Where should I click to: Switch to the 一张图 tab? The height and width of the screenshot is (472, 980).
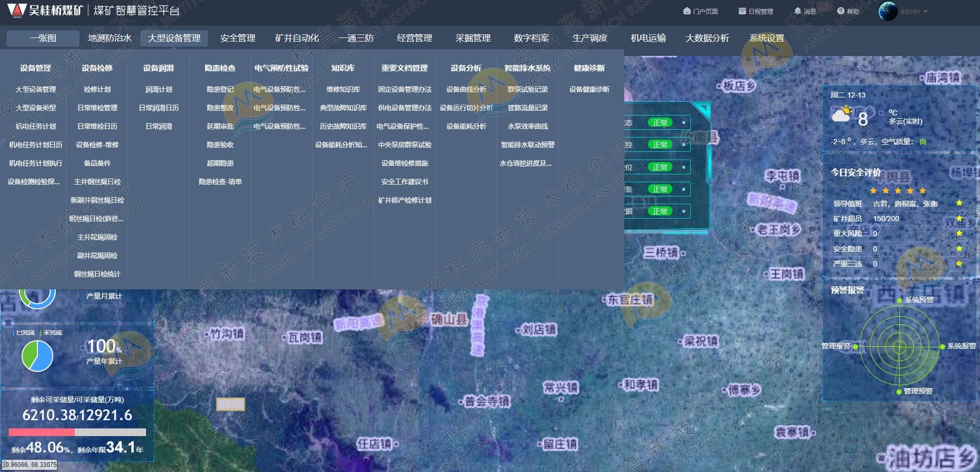point(43,38)
